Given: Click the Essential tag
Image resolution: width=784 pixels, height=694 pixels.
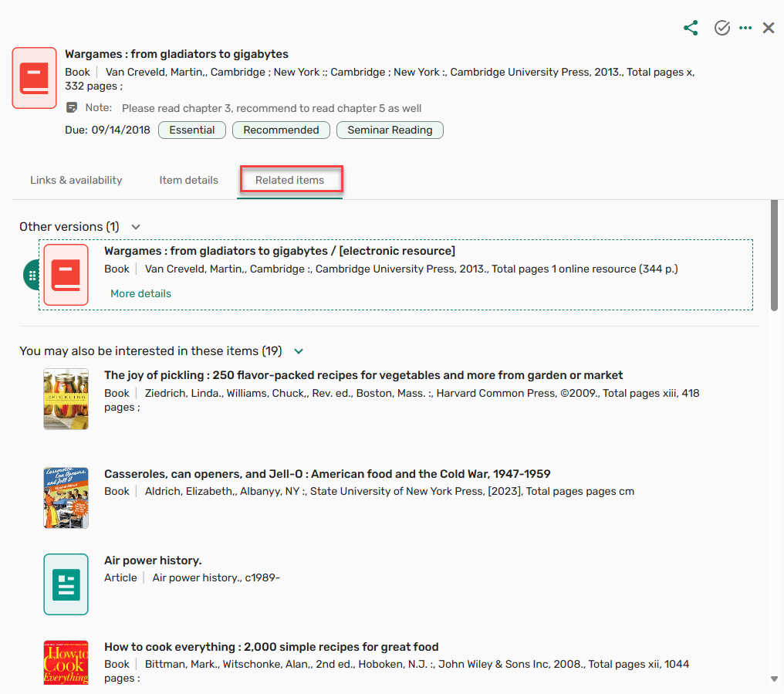Looking at the screenshot, I should [x=192, y=130].
